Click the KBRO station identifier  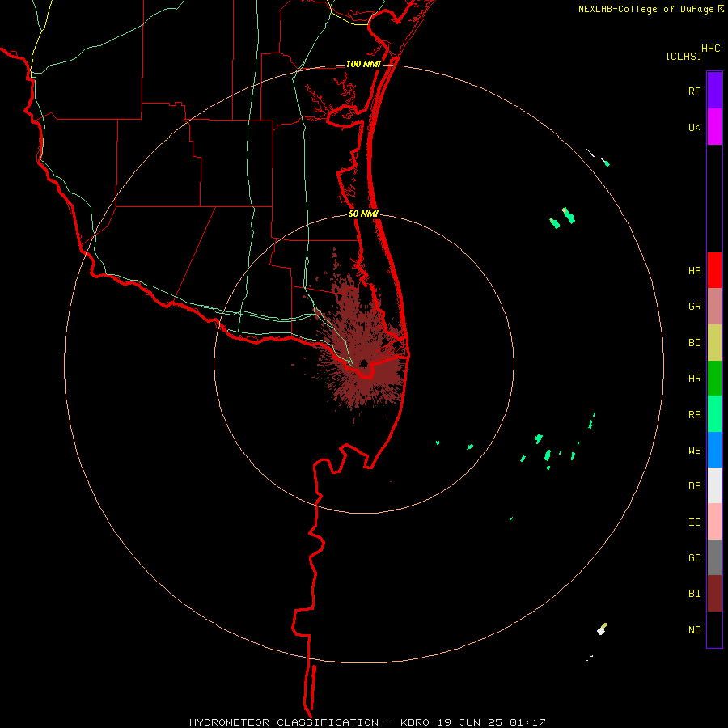415,722
